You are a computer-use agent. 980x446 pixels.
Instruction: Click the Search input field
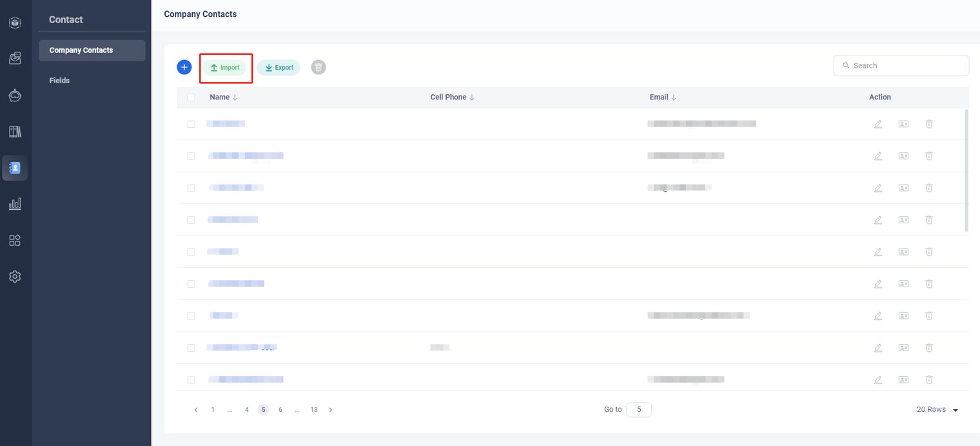[x=906, y=65]
